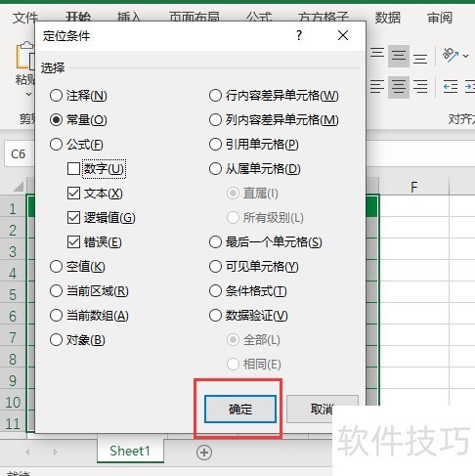Click the next sheet scroll arrow
The height and width of the screenshot is (476, 475).
click(x=56, y=452)
